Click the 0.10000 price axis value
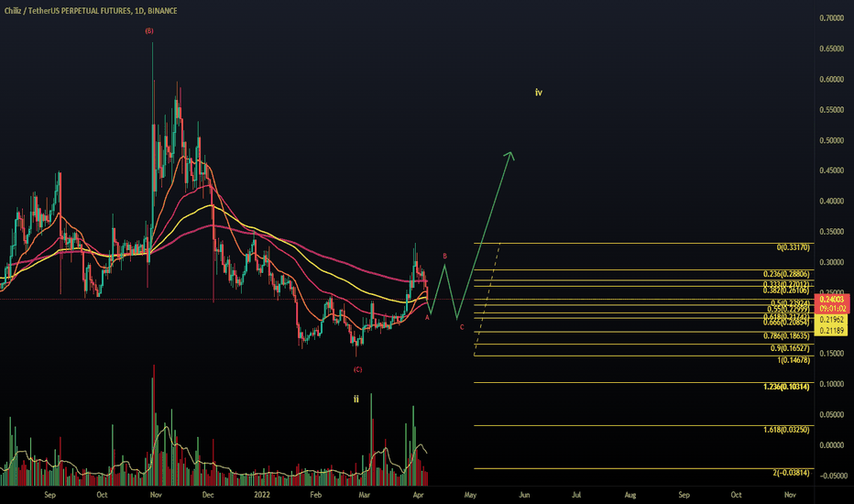854x504 pixels. click(x=832, y=384)
